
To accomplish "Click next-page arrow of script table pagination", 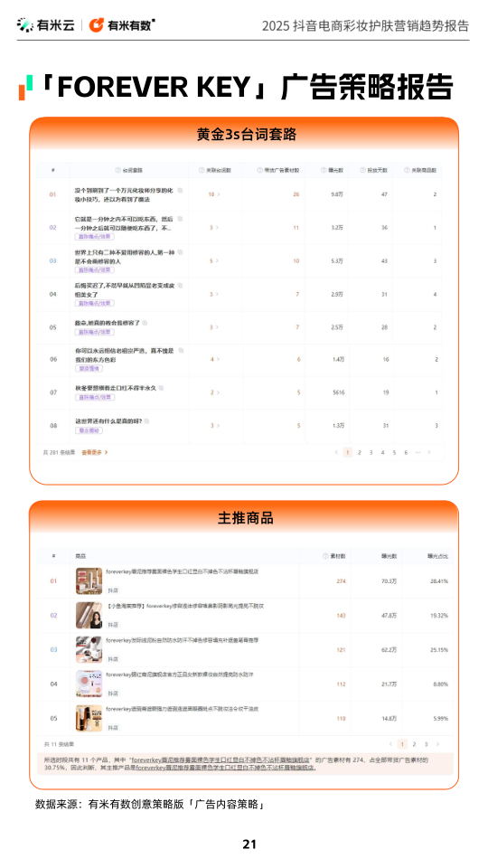I will tap(428, 452).
